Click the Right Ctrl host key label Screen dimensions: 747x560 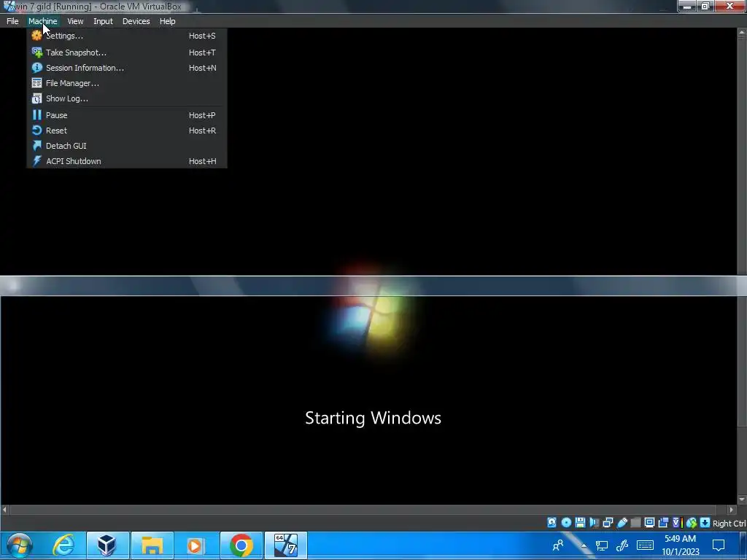tap(729, 524)
